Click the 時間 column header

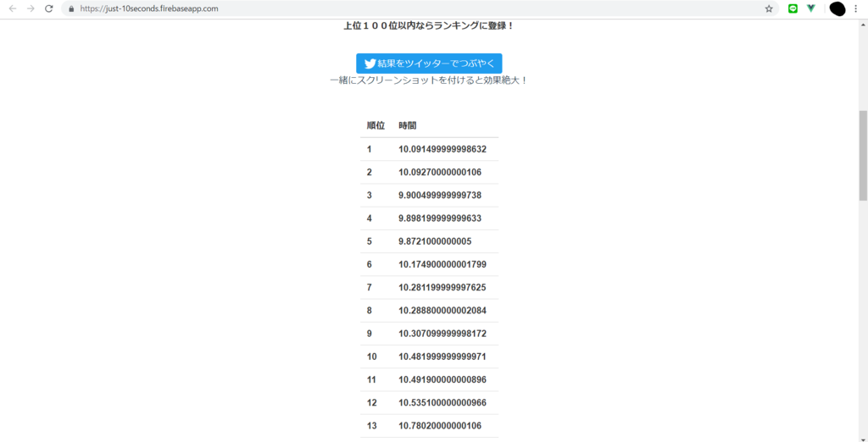pos(408,125)
